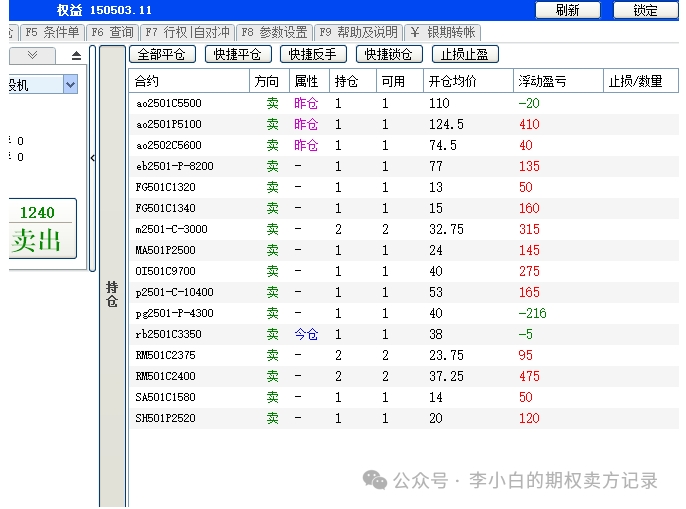The image size is (686, 509).
Task: Select the OI501C9700 position row
Action: [x=404, y=271]
